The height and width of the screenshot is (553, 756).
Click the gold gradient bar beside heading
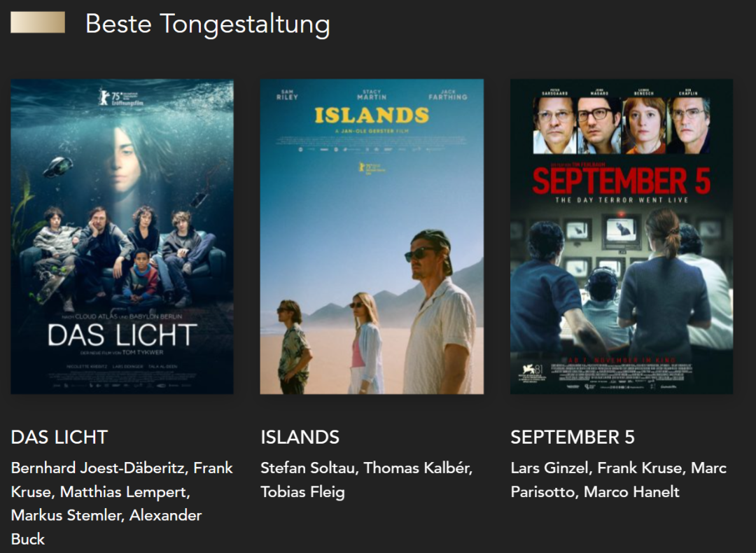38,22
